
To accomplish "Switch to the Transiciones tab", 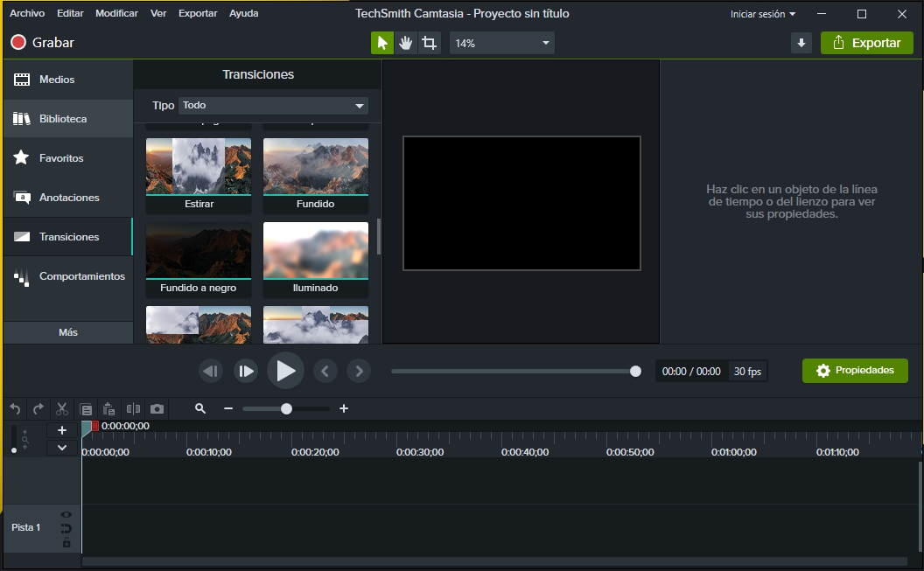I will 68,236.
